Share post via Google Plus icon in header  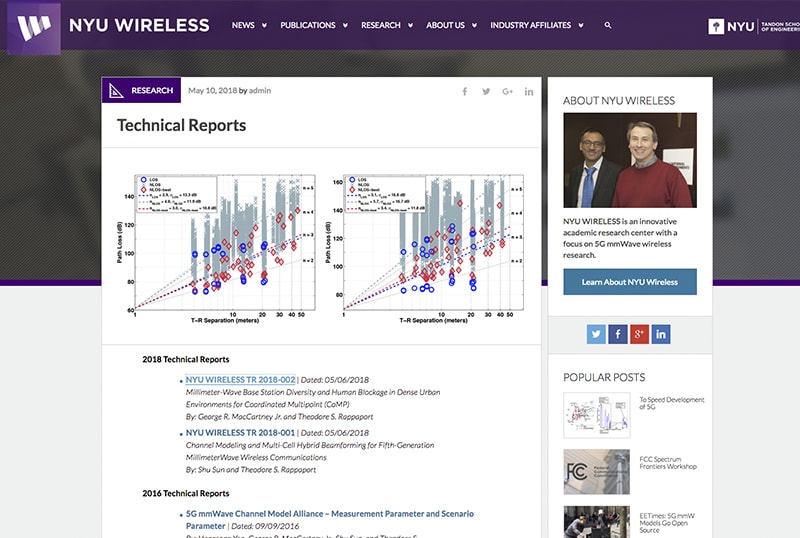click(x=507, y=91)
